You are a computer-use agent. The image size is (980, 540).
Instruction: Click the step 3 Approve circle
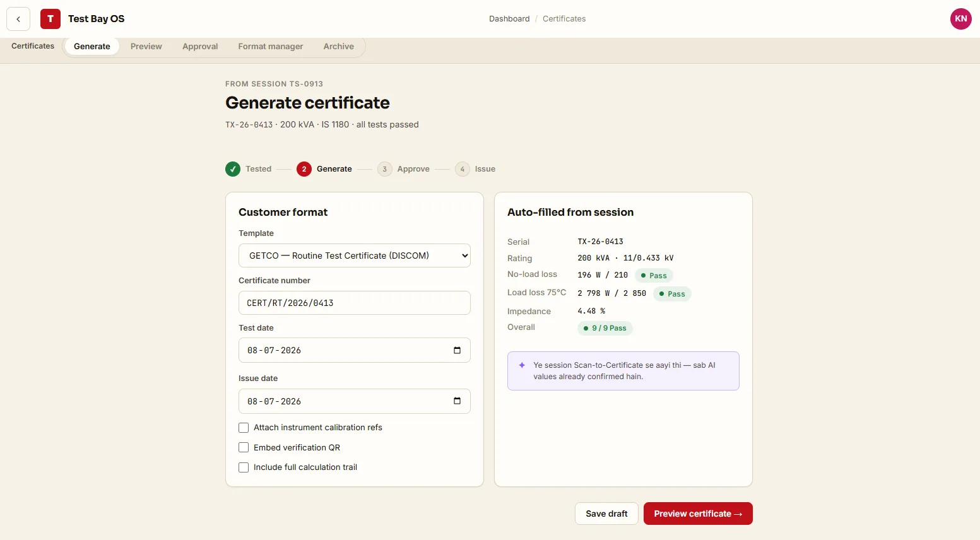coord(384,169)
